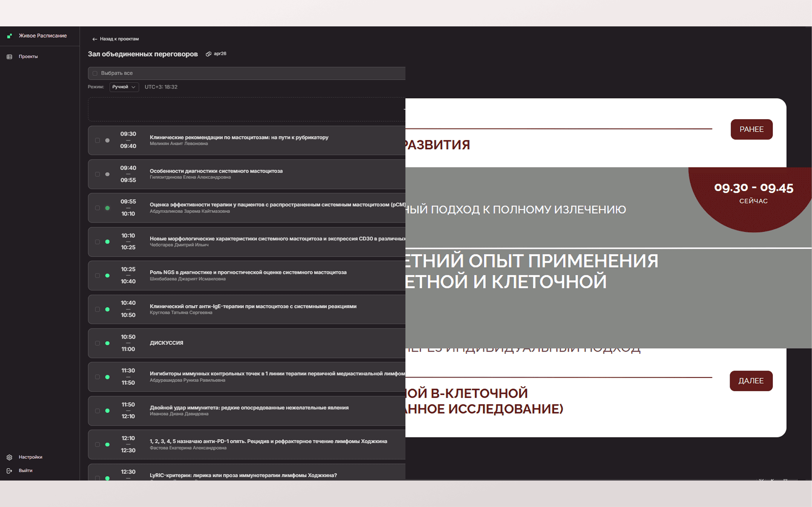This screenshot has width=812, height=507.
Task: Select checkbox of 10:10 Новые морфологические row
Action: click(x=97, y=242)
